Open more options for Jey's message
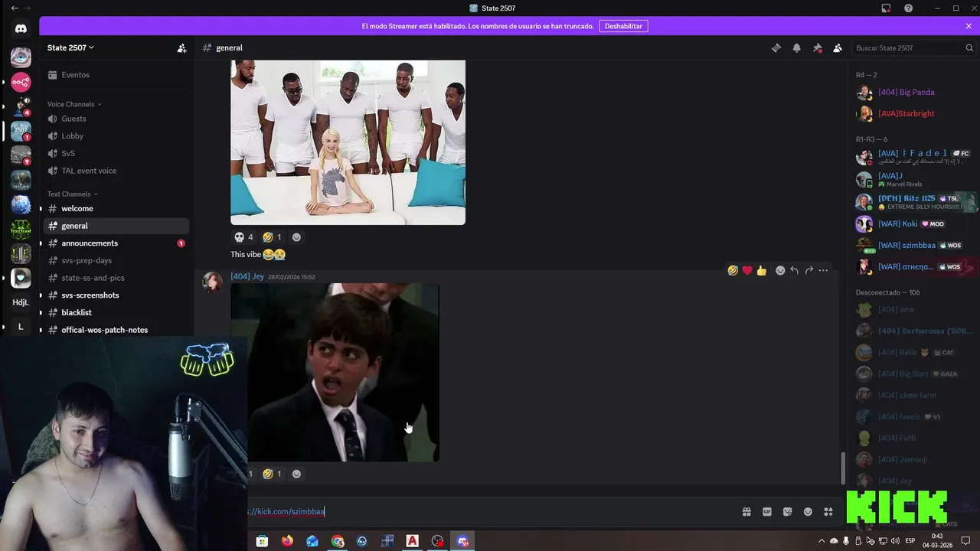The image size is (980, 551). point(823,270)
